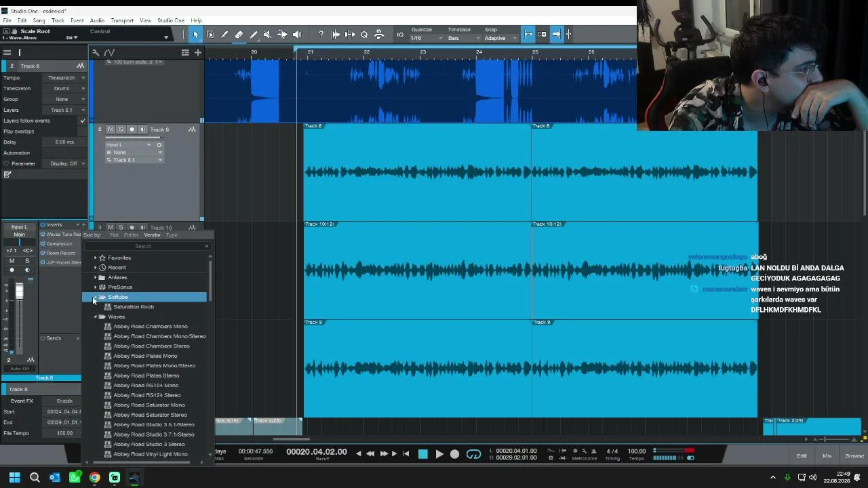868x488 pixels.
Task: Expand the Favorites folder in plugin browser
Action: [95, 258]
